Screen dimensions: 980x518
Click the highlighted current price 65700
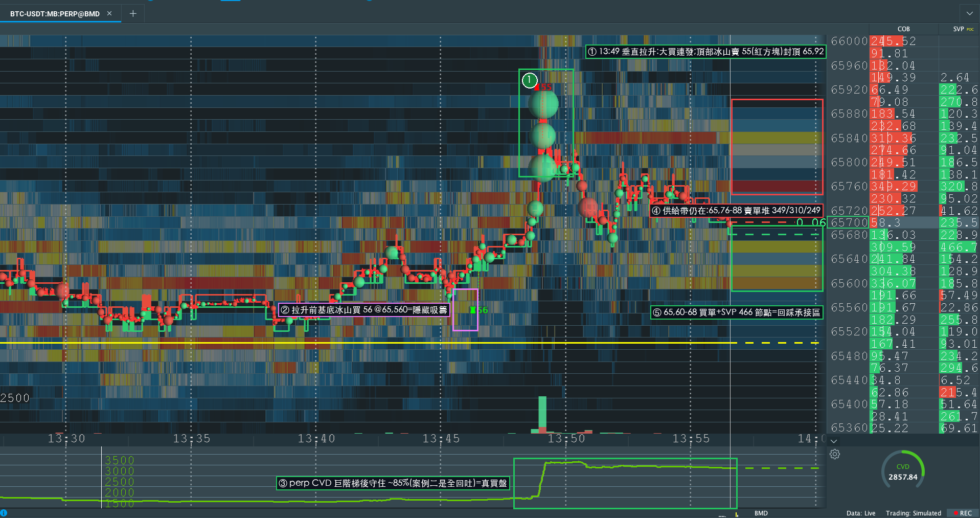(x=849, y=222)
